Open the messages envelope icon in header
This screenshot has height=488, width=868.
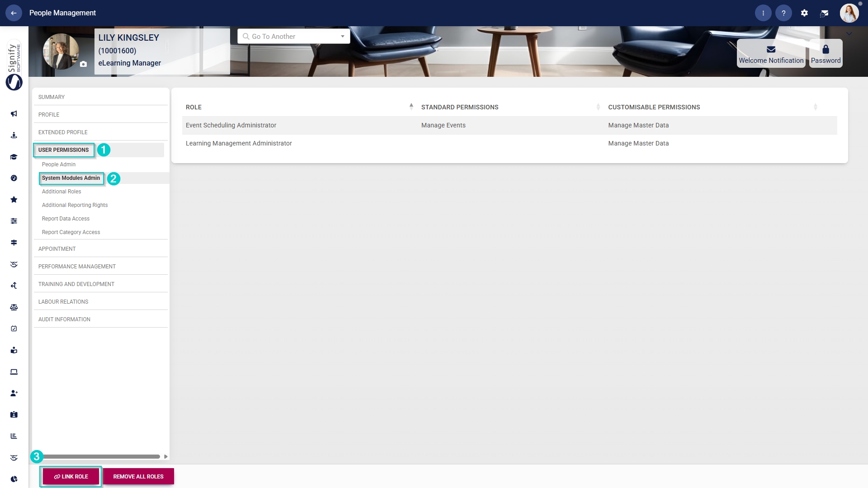point(824,13)
